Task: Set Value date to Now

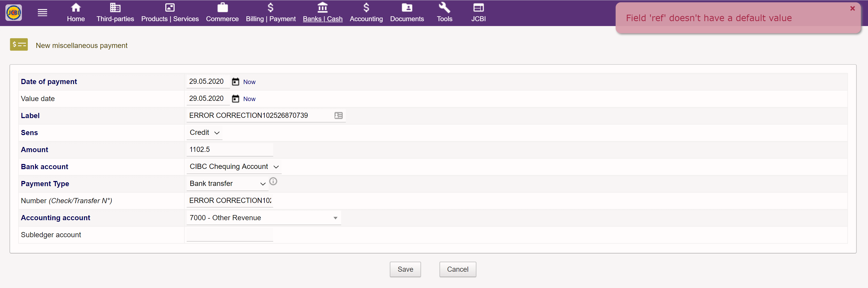Action: 249,99
